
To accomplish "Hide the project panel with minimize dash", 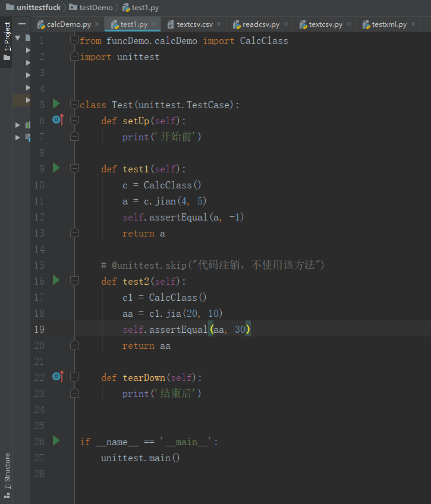I will point(22,24).
